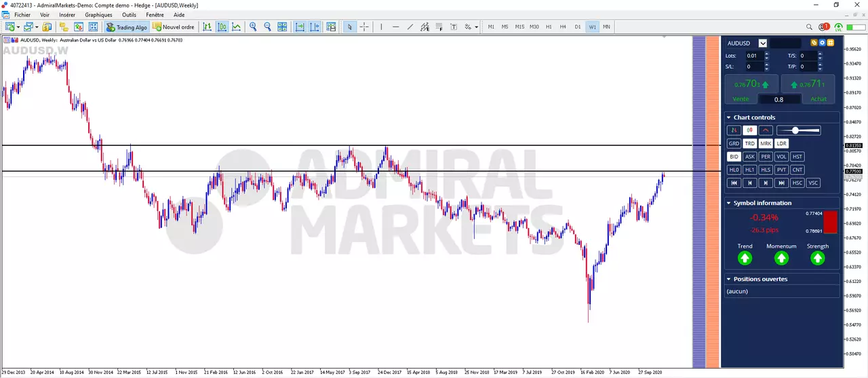Open the account notifications icon
Screen dimensions: 868x378
(x=824, y=27)
